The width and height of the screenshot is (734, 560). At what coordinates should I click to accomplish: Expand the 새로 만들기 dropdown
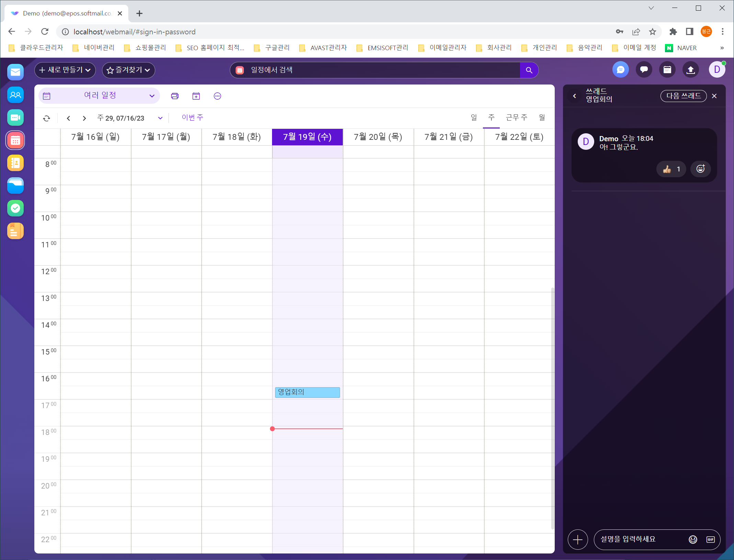point(65,70)
